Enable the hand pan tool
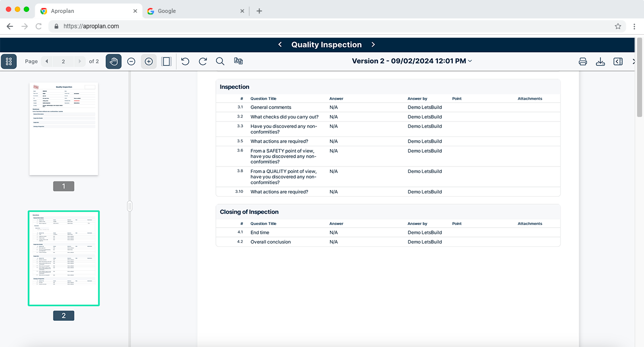This screenshot has width=644, height=347. pos(113,61)
